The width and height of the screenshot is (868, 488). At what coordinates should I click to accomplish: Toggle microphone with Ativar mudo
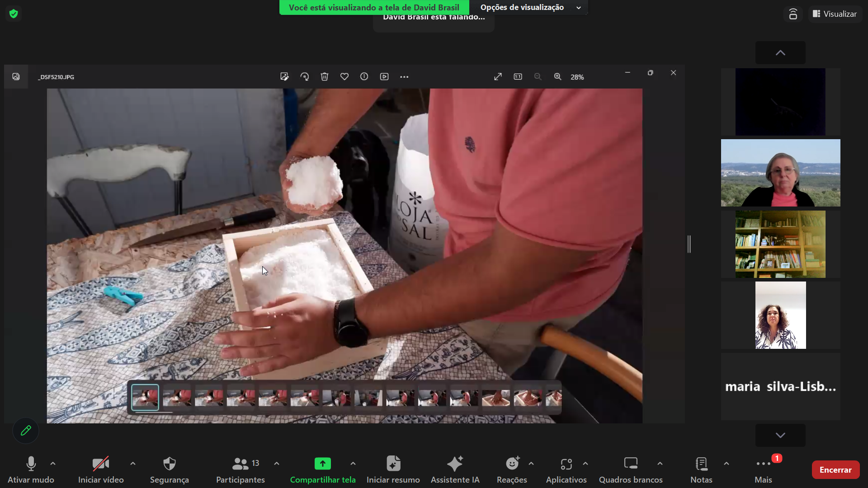pyautogui.click(x=31, y=464)
